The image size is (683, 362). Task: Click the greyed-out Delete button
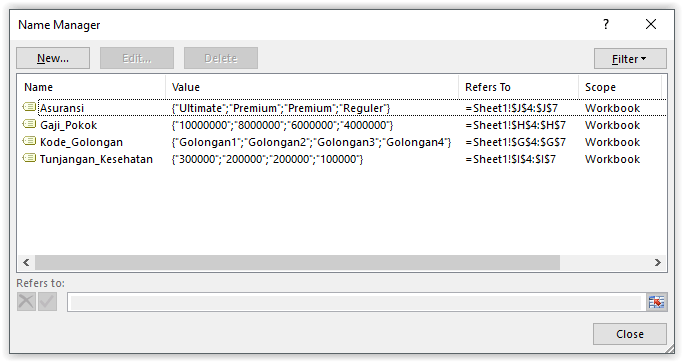pyautogui.click(x=221, y=58)
